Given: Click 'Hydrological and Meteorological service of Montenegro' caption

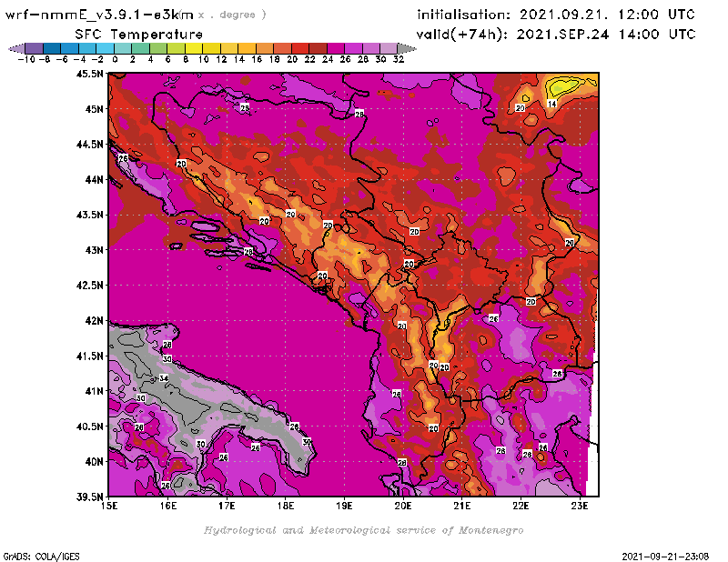Looking at the screenshot, I should coord(363,530).
